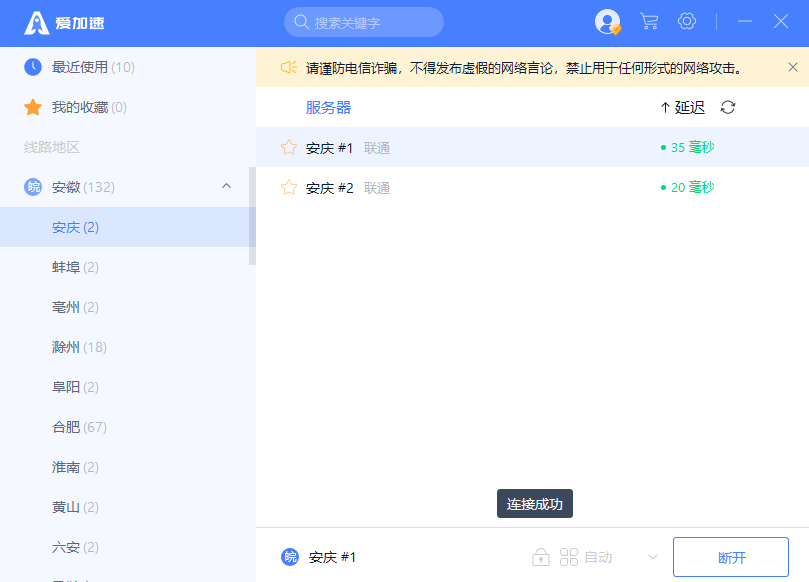Click the 皖 badge next to 安徽

coord(33,187)
